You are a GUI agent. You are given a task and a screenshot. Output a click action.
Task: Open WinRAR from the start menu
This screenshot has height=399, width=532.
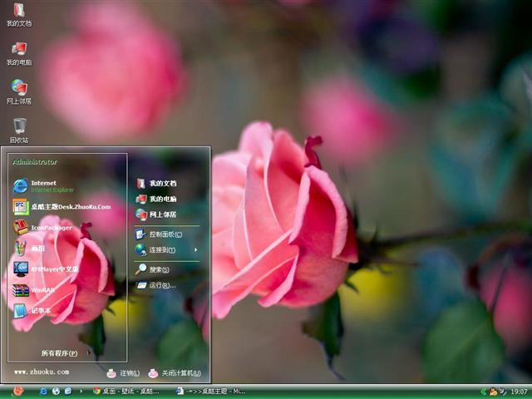click(34, 290)
